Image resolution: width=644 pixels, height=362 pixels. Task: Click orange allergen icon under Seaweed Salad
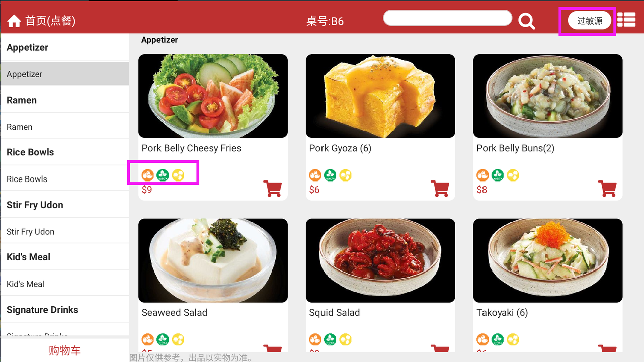(x=147, y=339)
